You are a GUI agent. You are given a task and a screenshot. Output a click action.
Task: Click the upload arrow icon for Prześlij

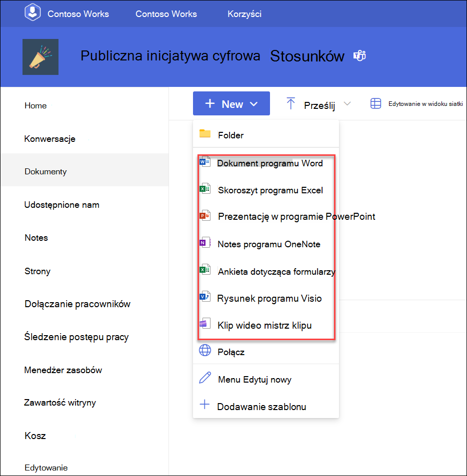290,103
